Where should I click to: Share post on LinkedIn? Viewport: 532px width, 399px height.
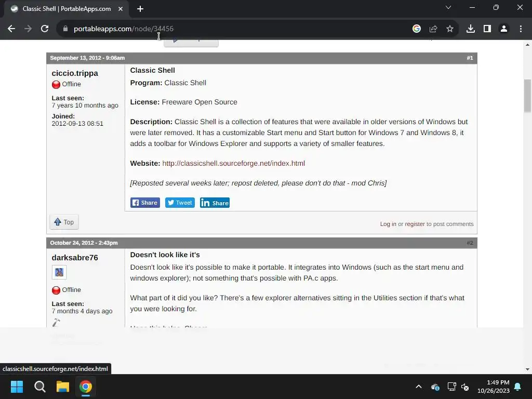(215, 203)
